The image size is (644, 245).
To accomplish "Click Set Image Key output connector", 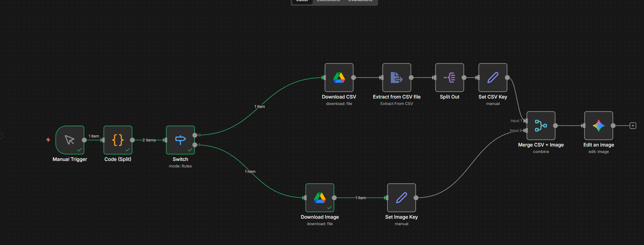I will pyautogui.click(x=416, y=198).
